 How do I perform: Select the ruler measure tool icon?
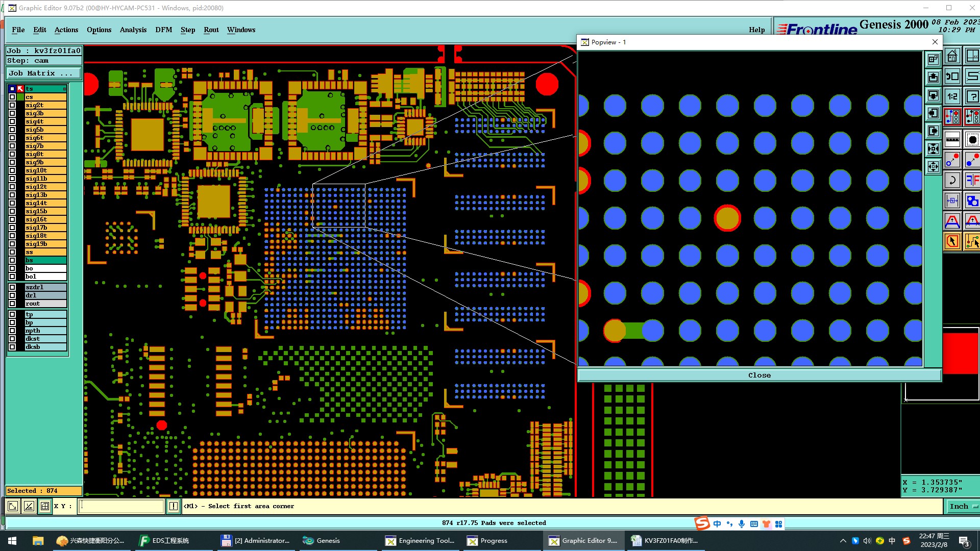click(x=952, y=139)
